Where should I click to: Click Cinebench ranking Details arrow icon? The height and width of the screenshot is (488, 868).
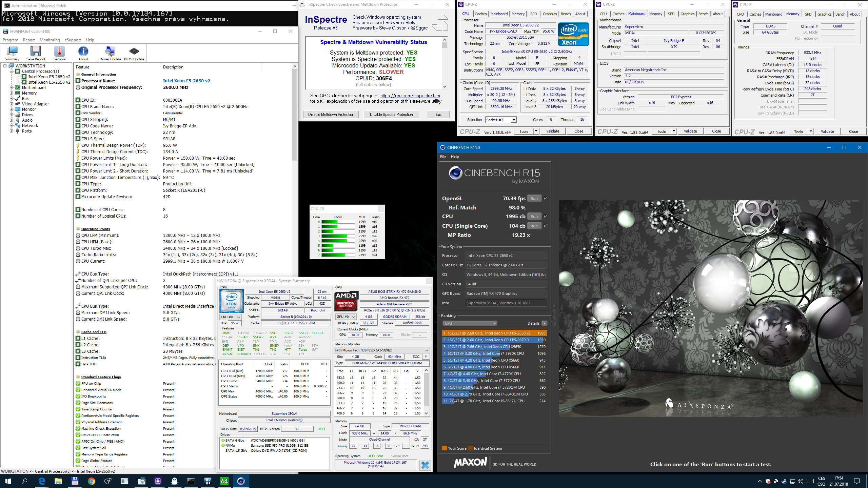pos(544,323)
